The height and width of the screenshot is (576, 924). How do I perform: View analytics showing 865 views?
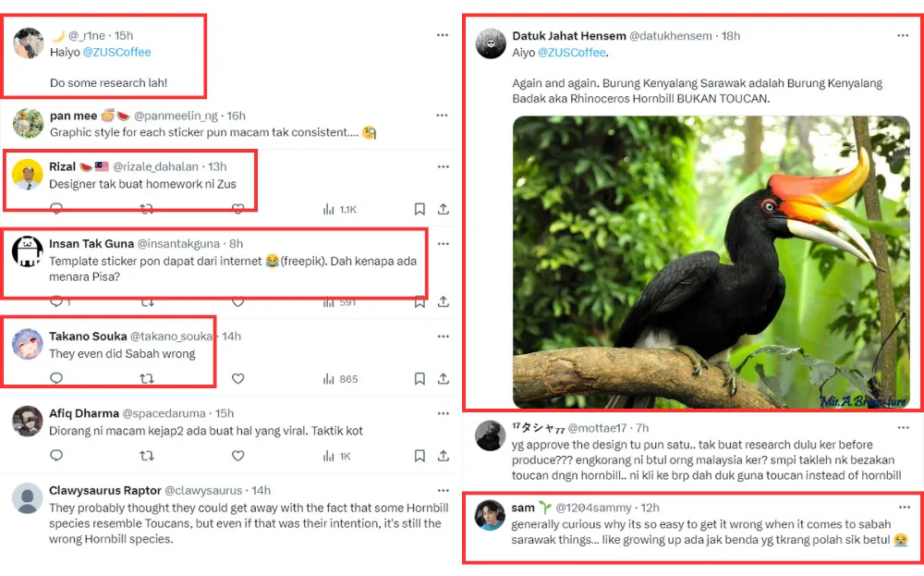click(x=340, y=378)
